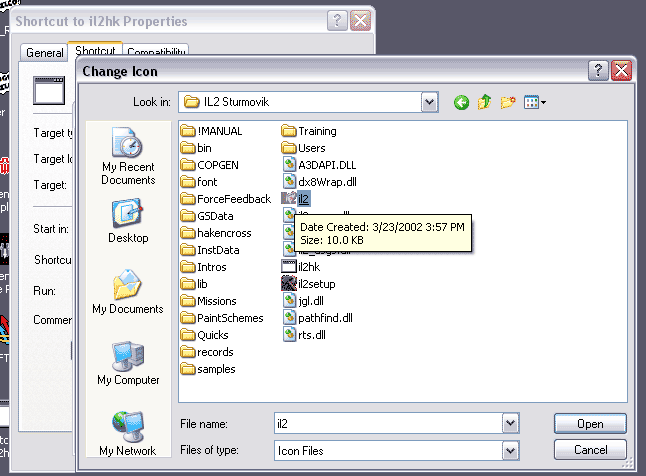Image resolution: width=646 pixels, height=476 pixels.
Task: Open the View menu icon
Action: pos(535,102)
